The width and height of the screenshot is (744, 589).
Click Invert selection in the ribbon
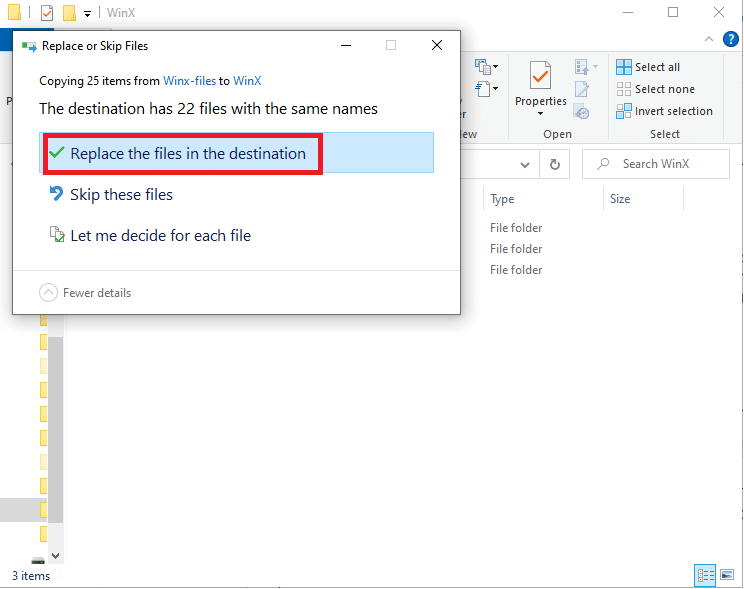pyautogui.click(x=664, y=111)
